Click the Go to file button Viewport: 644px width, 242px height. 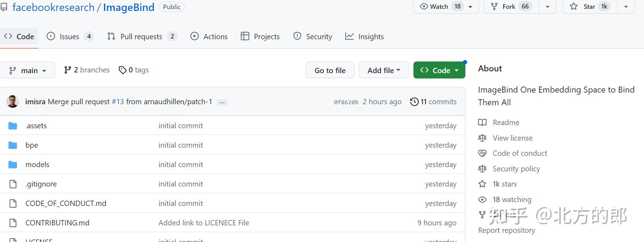(330, 70)
